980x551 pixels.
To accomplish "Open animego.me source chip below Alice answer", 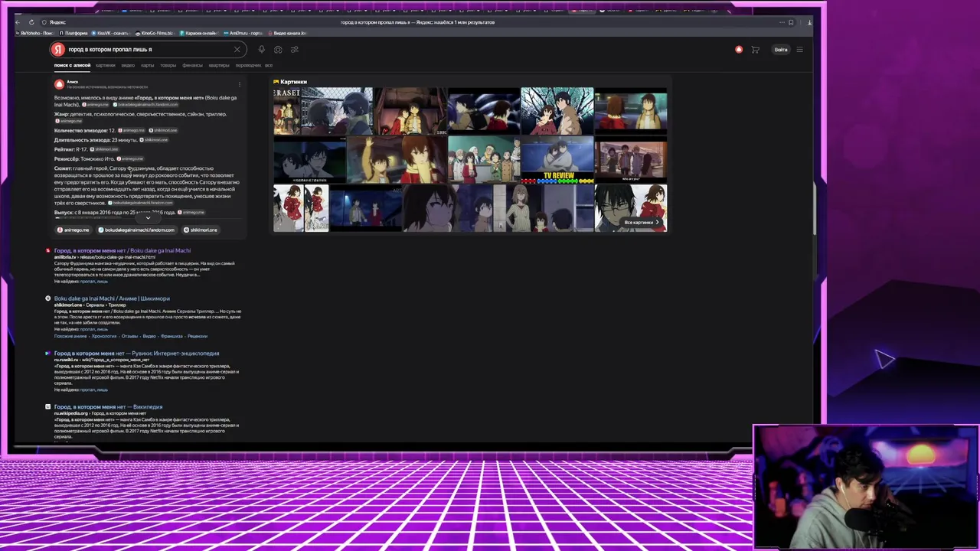I will (73, 230).
